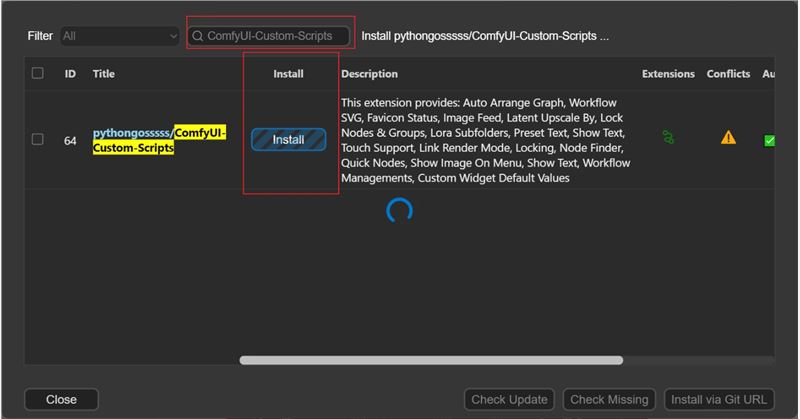Click the Check Update button
Screen dimensions: 800x419
pos(509,400)
